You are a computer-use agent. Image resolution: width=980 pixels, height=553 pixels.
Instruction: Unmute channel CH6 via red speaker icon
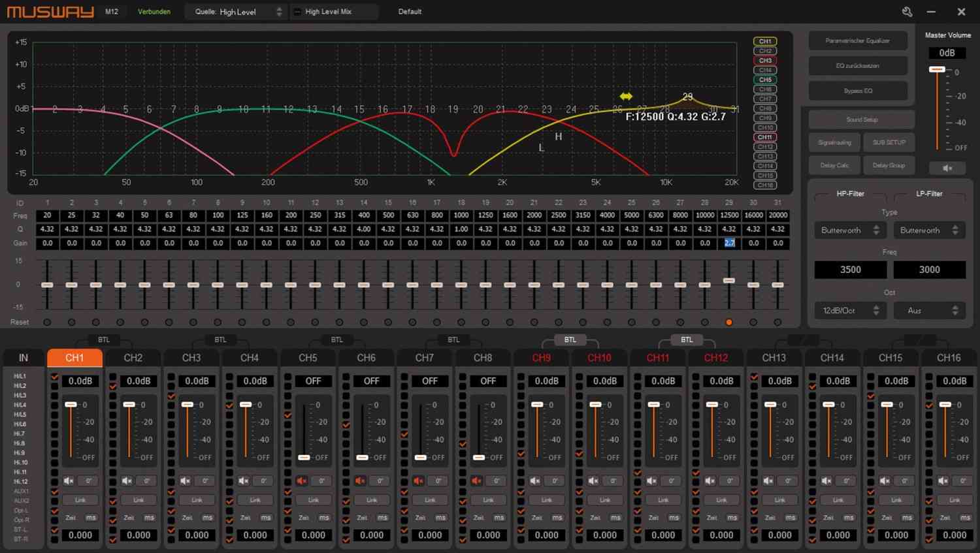360,481
